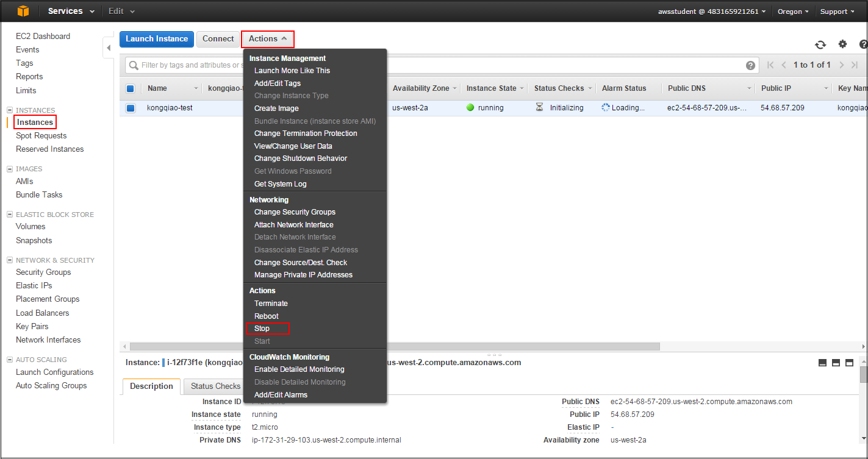The height and width of the screenshot is (459, 868).
Task: Go to the previous page of results
Action: pos(784,65)
